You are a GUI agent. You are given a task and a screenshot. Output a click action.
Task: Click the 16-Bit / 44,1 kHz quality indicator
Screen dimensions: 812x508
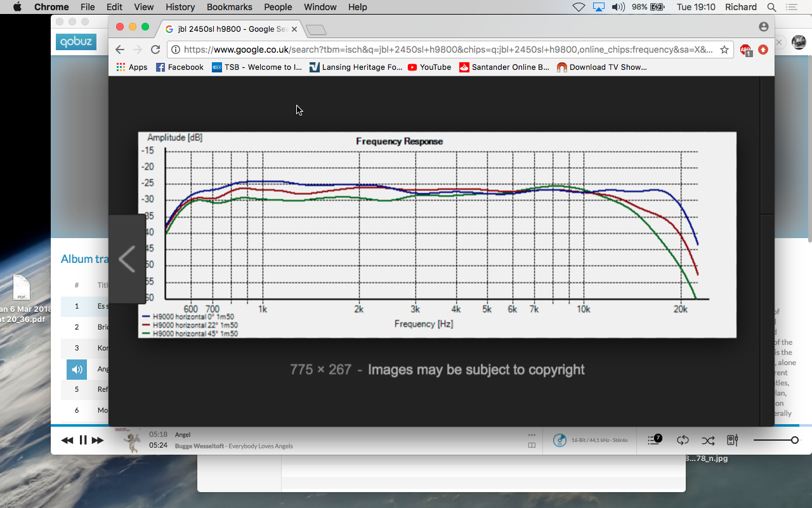590,440
